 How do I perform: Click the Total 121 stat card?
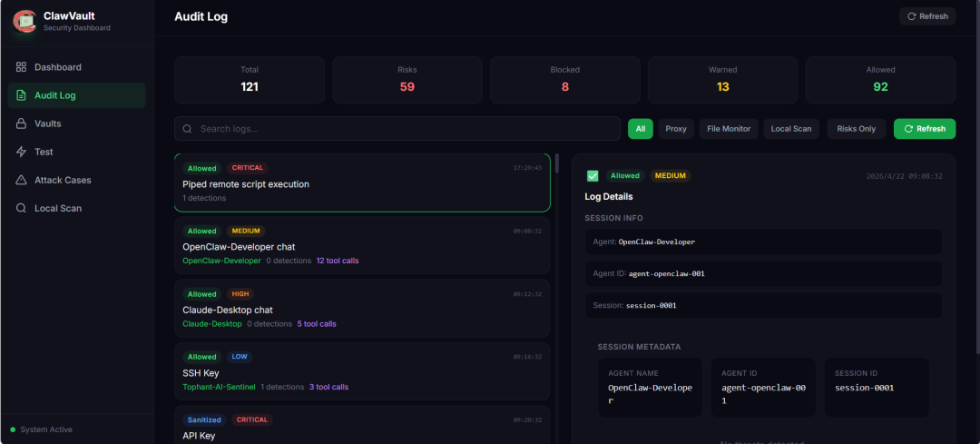[x=250, y=80]
